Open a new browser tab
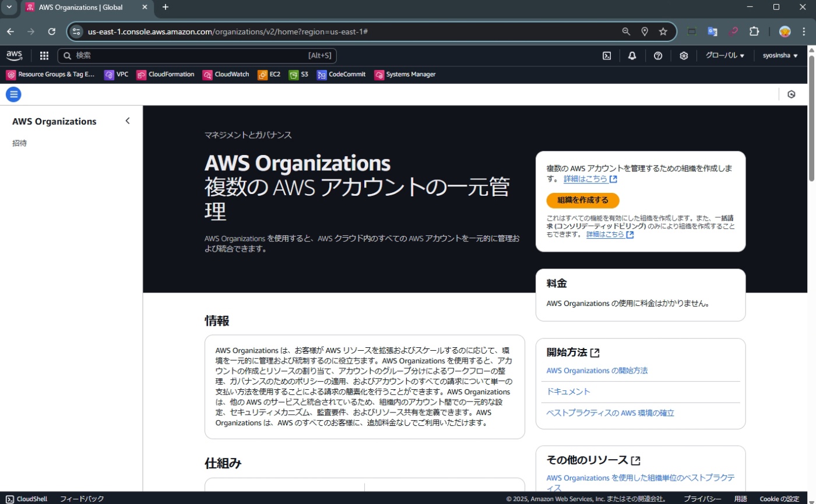816x504 pixels. coord(166,7)
